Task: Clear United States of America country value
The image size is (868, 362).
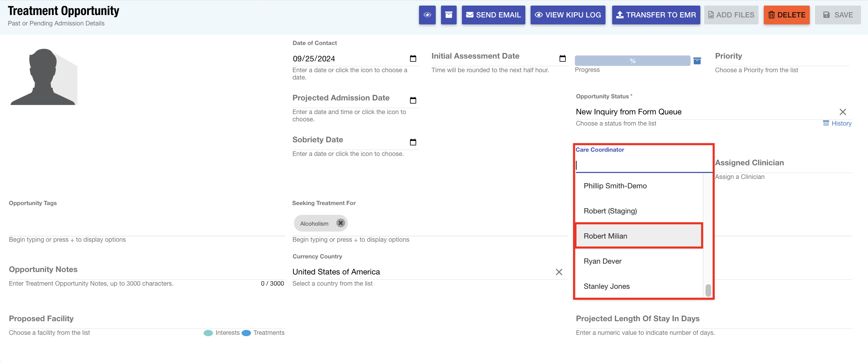Action: click(x=559, y=272)
